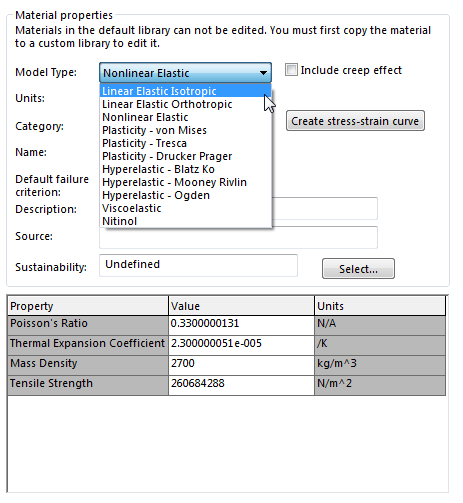Viewport: 463px width, 503px height.
Task: Select Hyperelastic - Ogden model type
Action: tap(185, 195)
